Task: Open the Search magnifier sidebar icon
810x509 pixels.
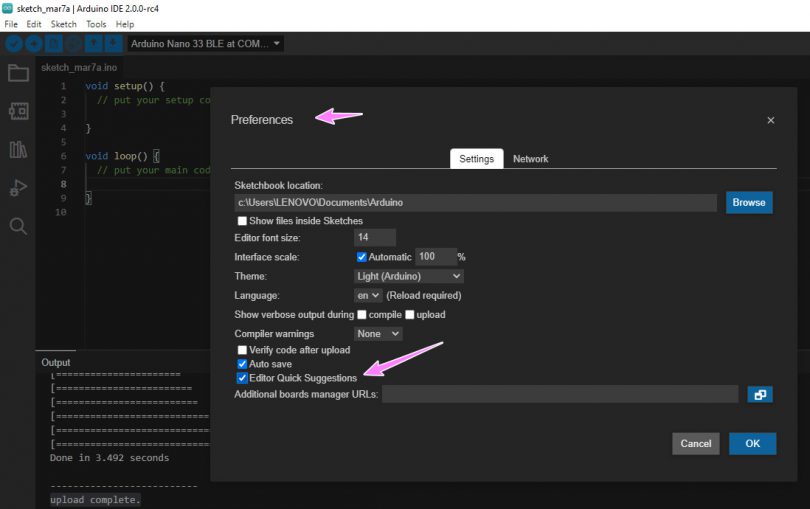Action: coord(18,226)
